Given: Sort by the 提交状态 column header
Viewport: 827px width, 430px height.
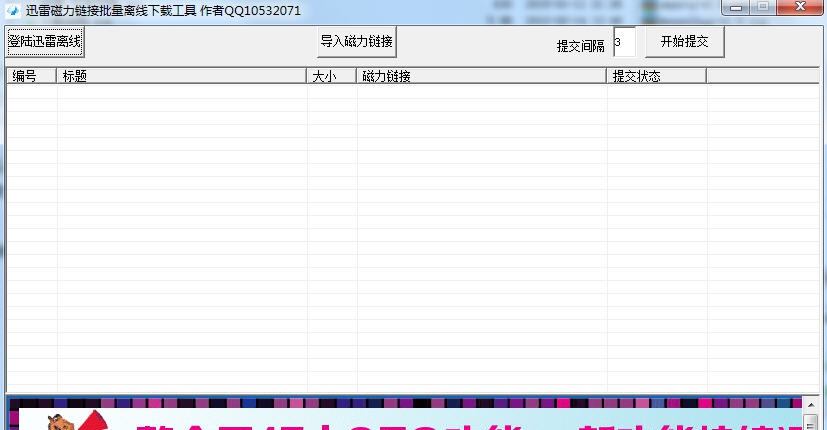Looking at the screenshot, I should click(x=657, y=76).
